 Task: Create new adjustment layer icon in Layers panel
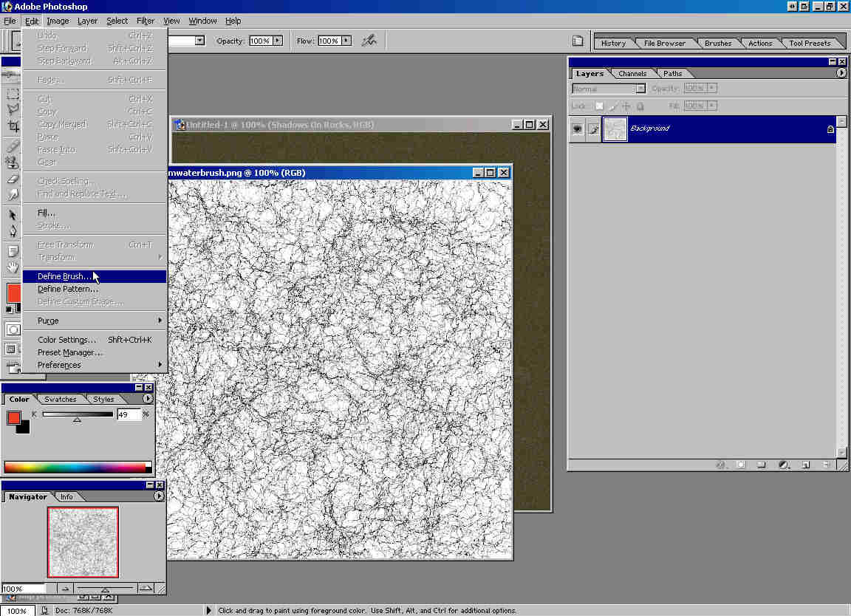click(784, 465)
